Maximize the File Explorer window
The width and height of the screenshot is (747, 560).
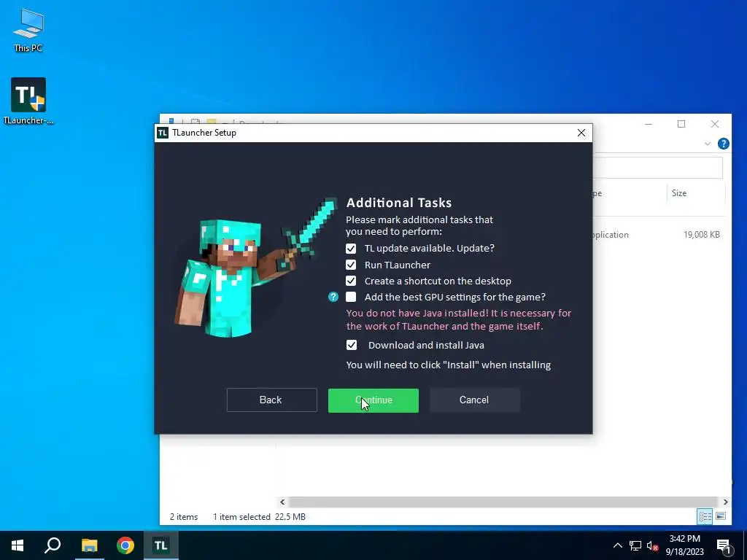[681, 124]
